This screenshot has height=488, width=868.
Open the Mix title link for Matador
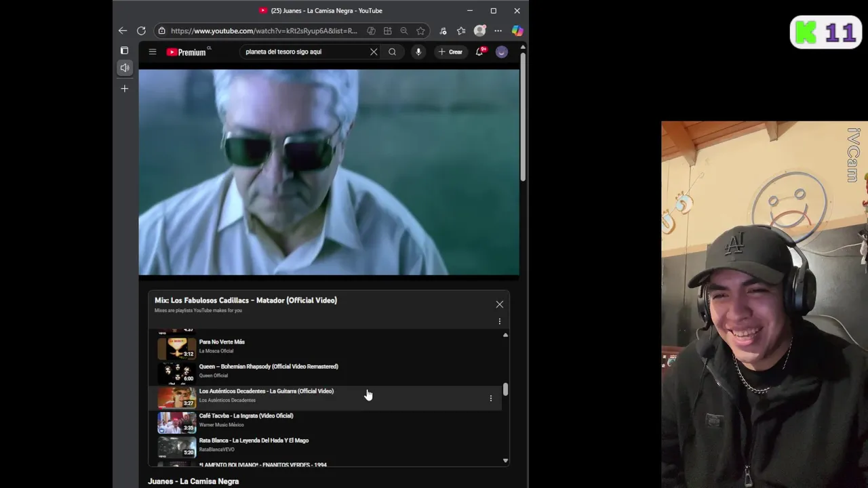245,300
